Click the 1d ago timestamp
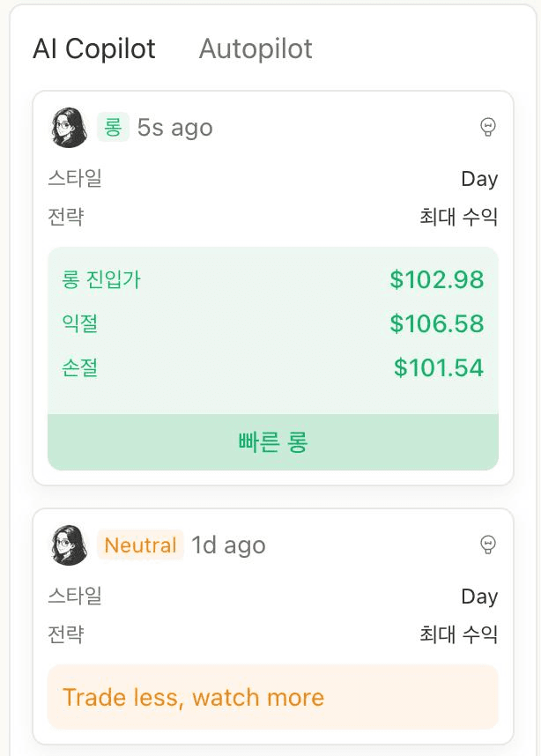The width and height of the screenshot is (541, 756). click(x=228, y=545)
